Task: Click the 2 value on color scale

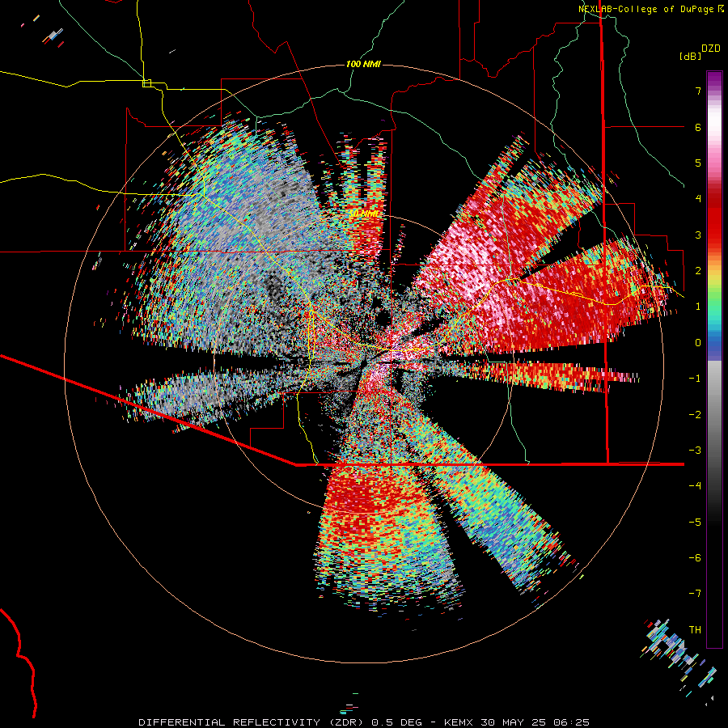Action: coord(698,271)
